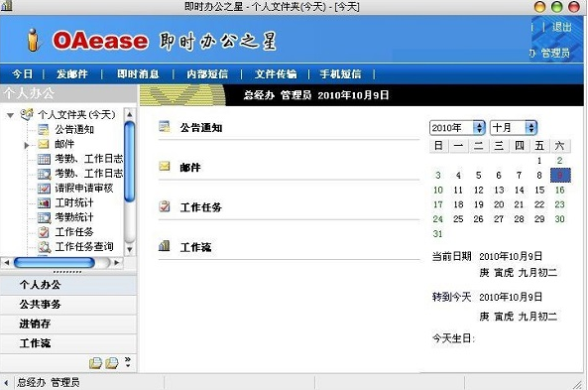Click the 请假申请审核 icon in tree
The height and width of the screenshot is (390, 588).
(x=44, y=189)
